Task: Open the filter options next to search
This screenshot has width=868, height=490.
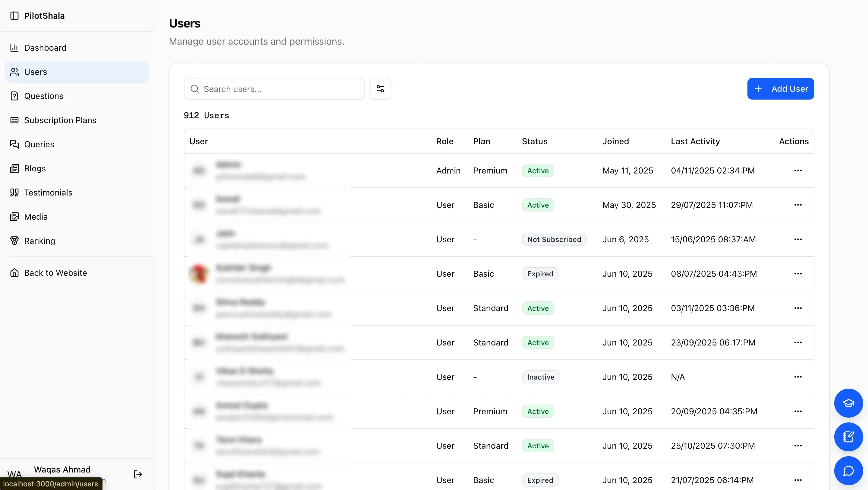Action: [x=380, y=88]
